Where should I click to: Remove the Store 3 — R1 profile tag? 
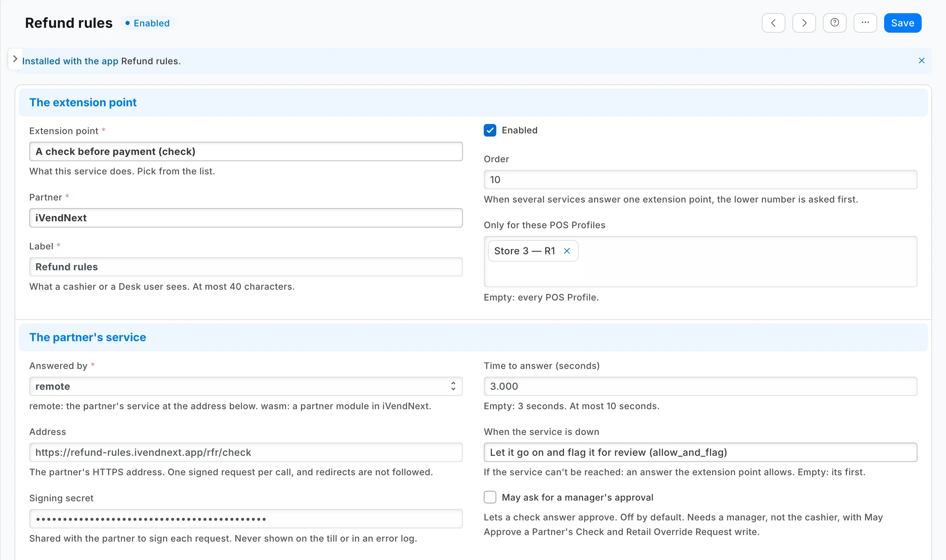(566, 251)
